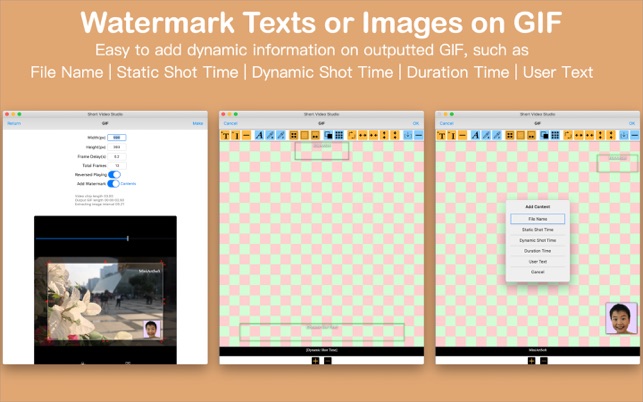Viewport: 643px width, 402px height.
Task: Select the placeholder box in right window canvas
Action: (x=618, y=163)
